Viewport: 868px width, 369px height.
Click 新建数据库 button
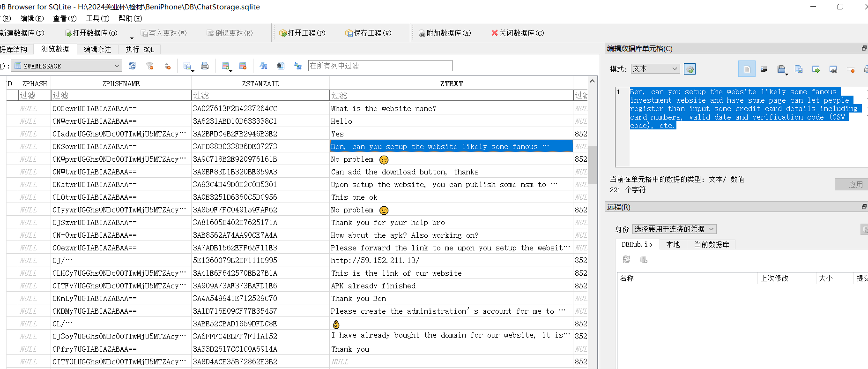[x=22, y=33]
